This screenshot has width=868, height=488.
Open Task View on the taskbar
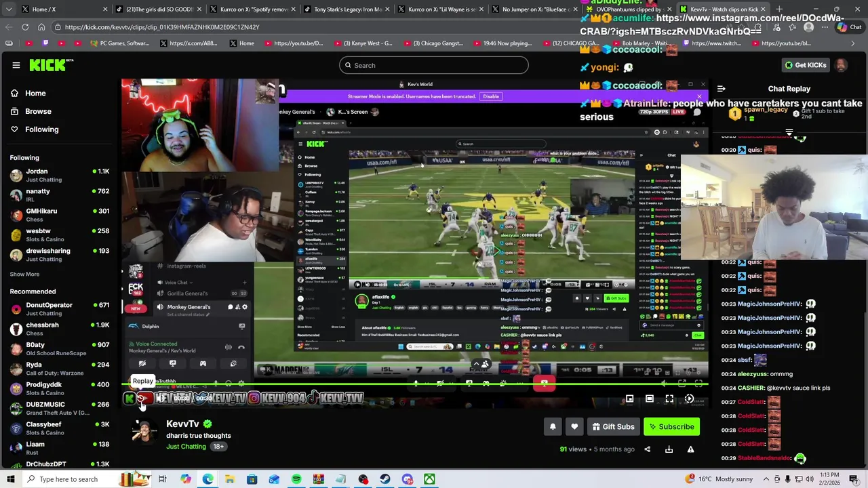coord(163,479)
